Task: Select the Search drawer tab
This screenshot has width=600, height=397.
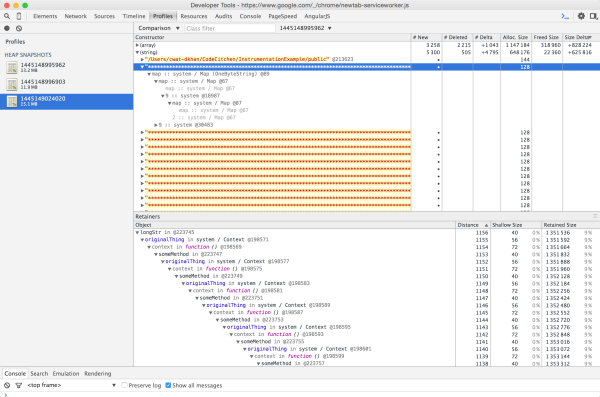Action: 39,373
